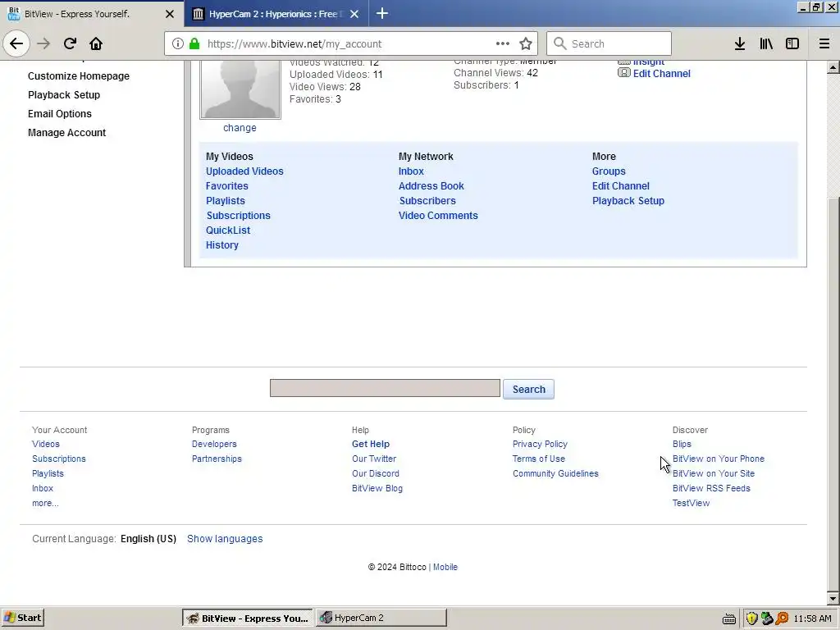Go back using the browser back arrow
Image resolution: width=840 pixels, height=630 pixels.
(x=16, y=43)
